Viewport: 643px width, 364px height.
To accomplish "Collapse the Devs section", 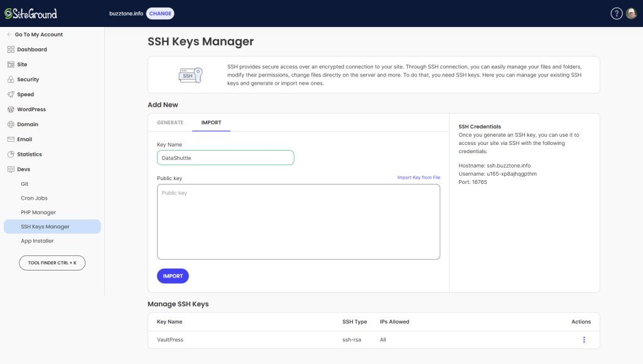I will pyautogui.click(x=23, y=169).
